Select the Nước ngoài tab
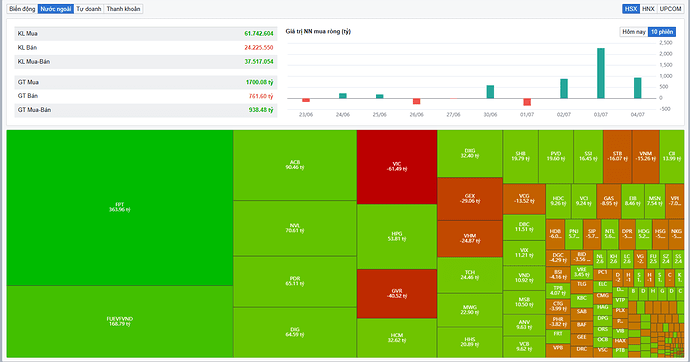This screenshot has height=362, width=690. coord(55,9)
